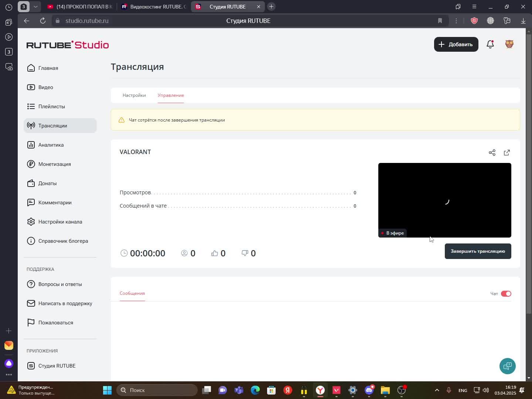Screen dimensions: 532x399
Task: Open page options three-dot menu
Action: 456,21
